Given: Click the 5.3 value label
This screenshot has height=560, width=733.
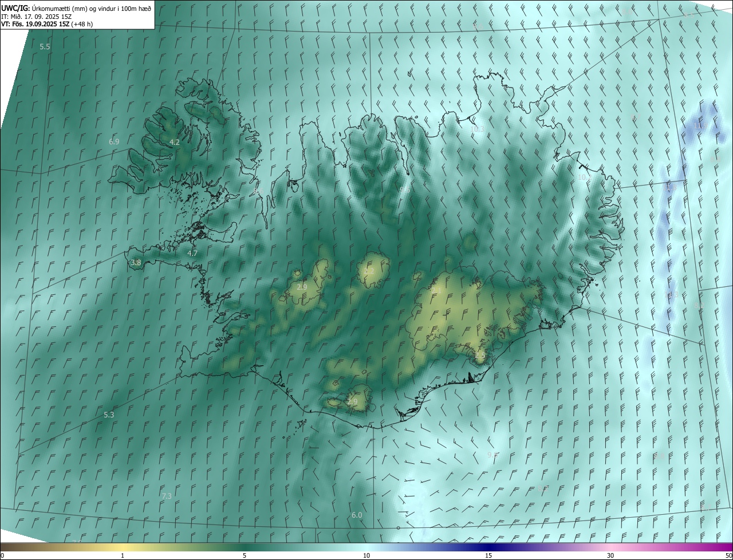Looking at the screenshot, I should (x=109, y=415).
